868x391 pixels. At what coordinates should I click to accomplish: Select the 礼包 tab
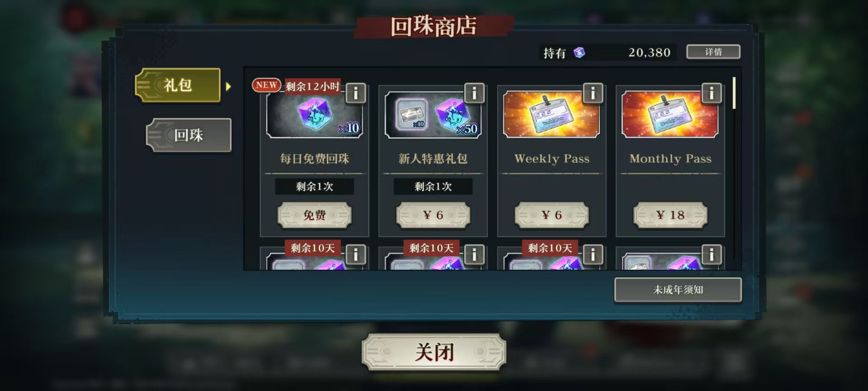pos(178,85)
